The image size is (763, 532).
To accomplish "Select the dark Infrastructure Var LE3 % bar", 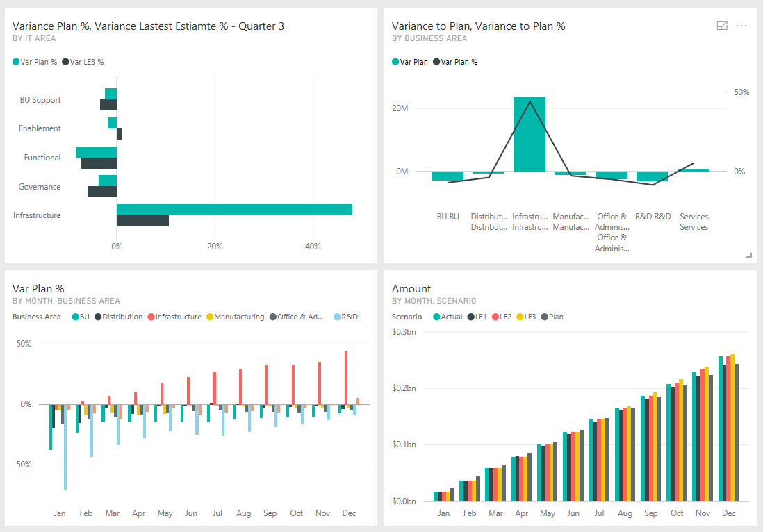I will coord(142,221).
